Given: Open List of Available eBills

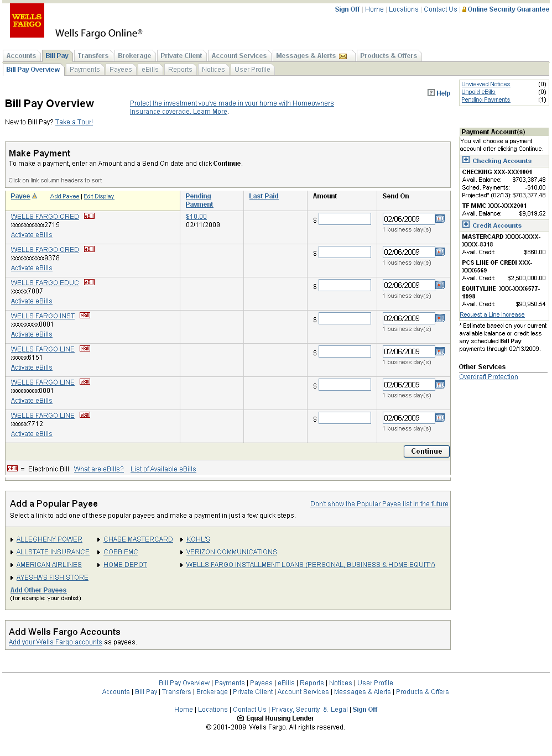Looking at the screenshot, I should point(163,469).
